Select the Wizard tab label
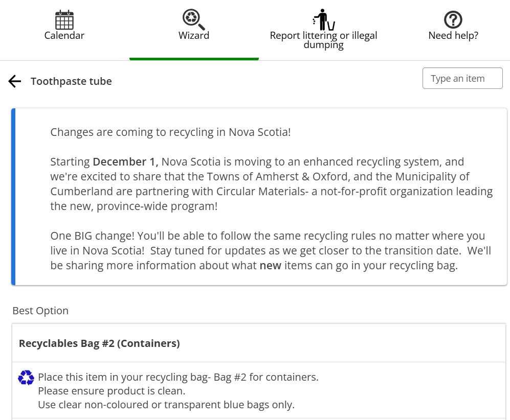 pos(194,36)
